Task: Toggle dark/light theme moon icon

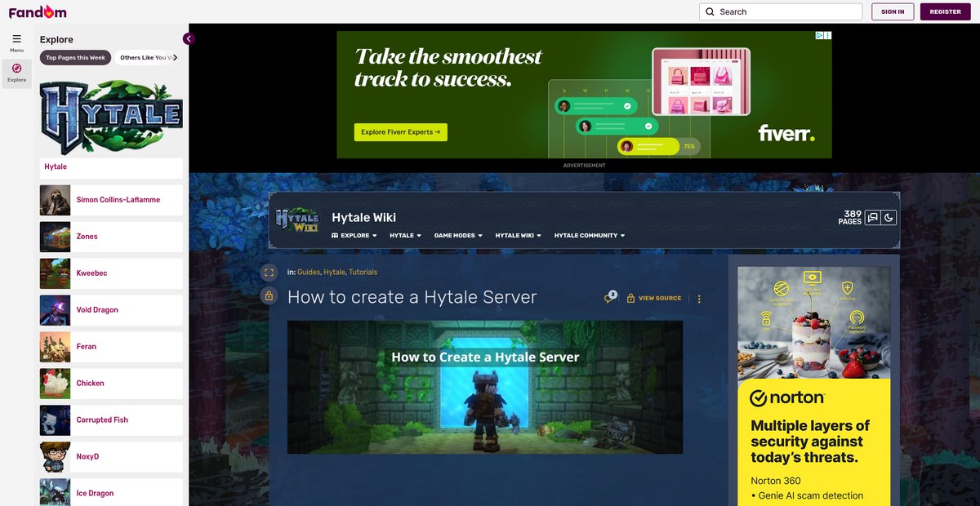Action: click(889, 217)
